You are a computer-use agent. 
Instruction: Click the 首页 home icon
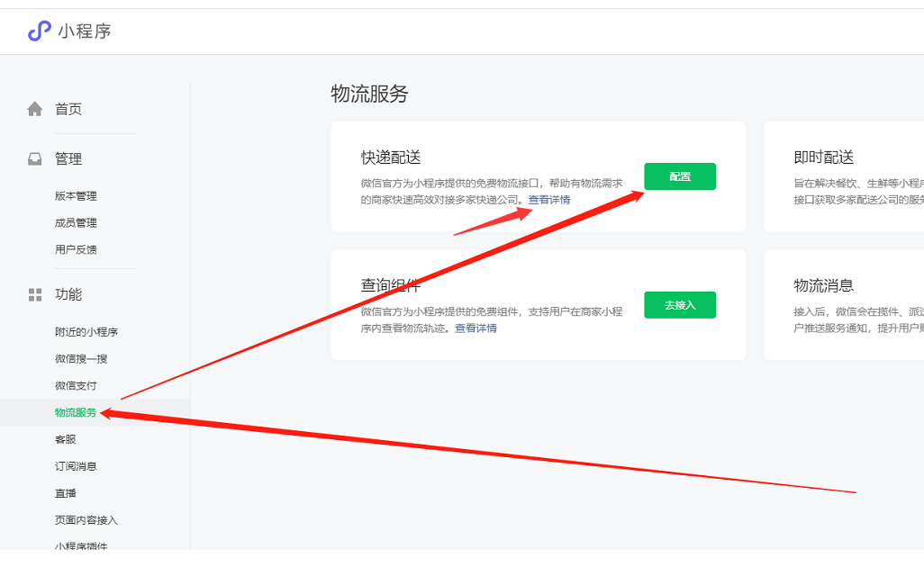click(x=35, y=109)
